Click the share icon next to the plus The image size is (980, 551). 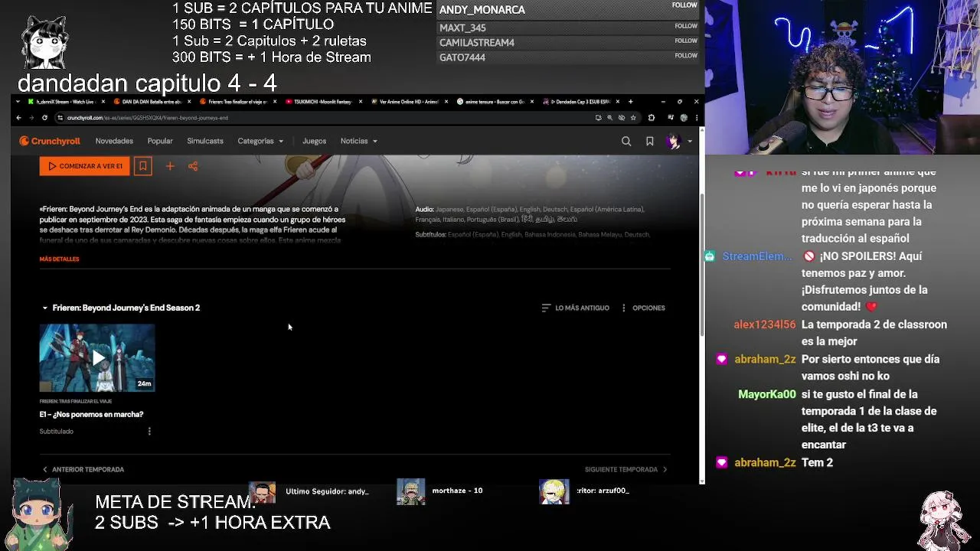(193, 166)
